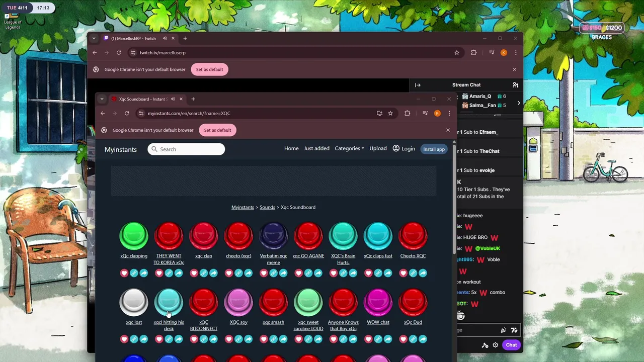644x362 pixels.
Task: Play the pink WOW chat sound button
Action: coord(378,302)
